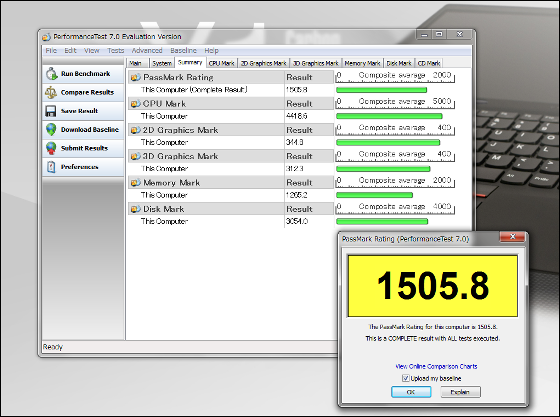This screenshot has width=560, height=417.
Task: Switch to the System tab
Action: point(162,63)
